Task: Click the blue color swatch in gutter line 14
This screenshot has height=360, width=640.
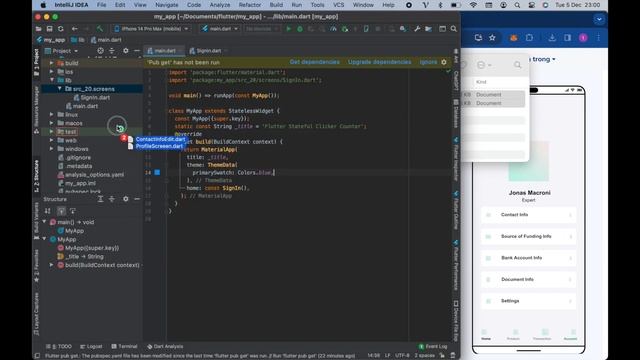Action: point(157,173)
